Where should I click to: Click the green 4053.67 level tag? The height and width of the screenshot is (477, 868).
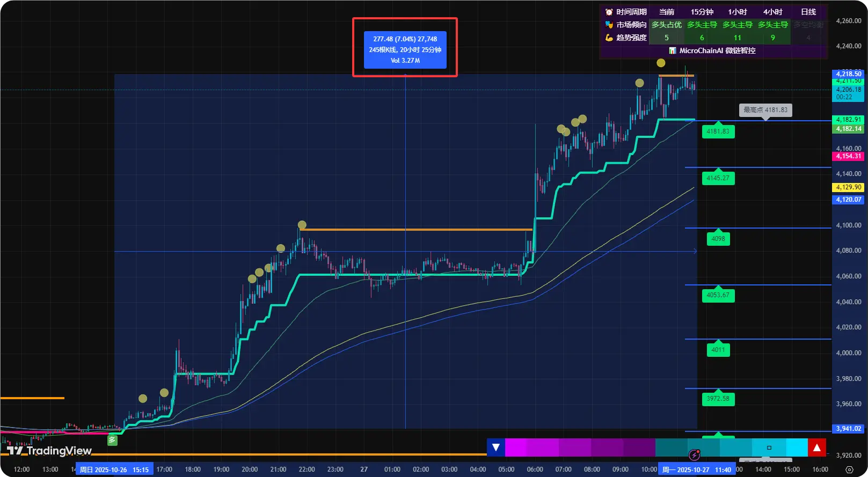tap(718, 295)
